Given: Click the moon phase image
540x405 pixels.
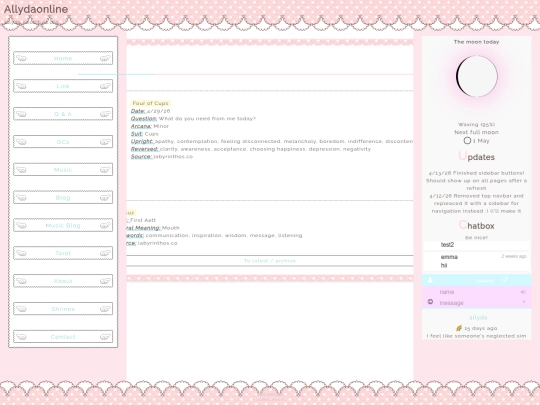Looking at the screenshot, I should point(477,76).
